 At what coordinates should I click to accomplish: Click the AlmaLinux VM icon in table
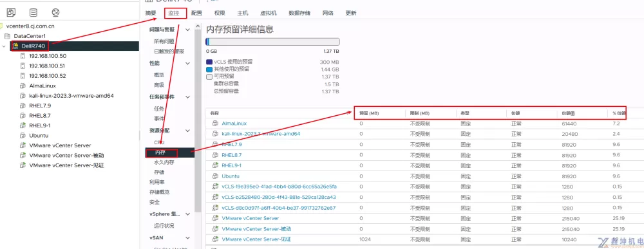(215, 123)
